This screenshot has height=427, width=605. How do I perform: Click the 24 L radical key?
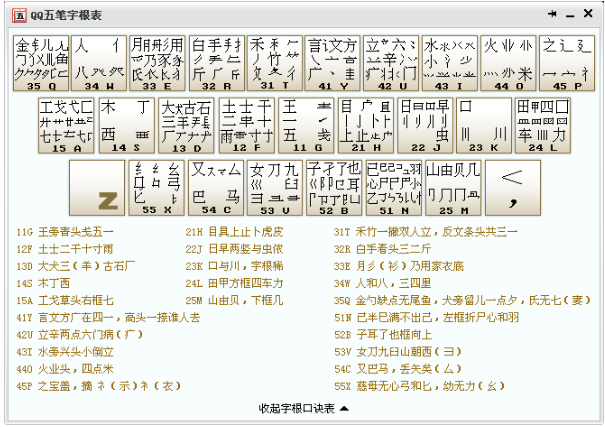point(543,125)
